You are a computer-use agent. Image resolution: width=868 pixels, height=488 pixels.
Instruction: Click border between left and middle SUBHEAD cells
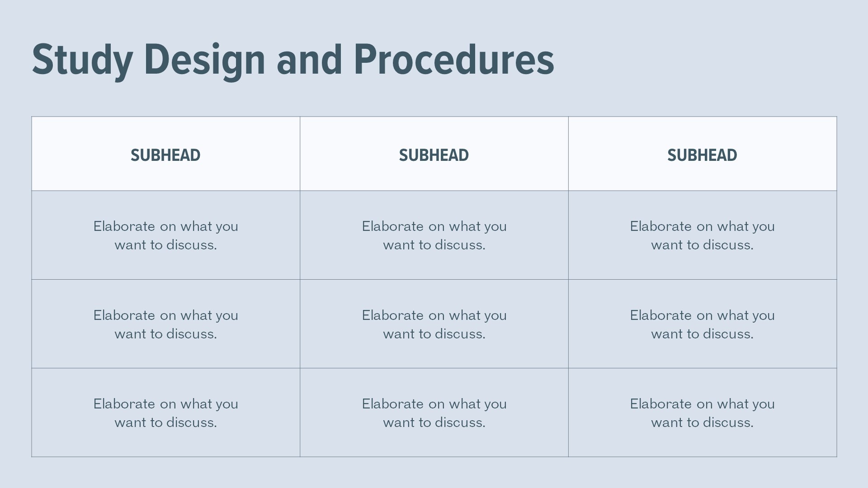click(300, 154)
